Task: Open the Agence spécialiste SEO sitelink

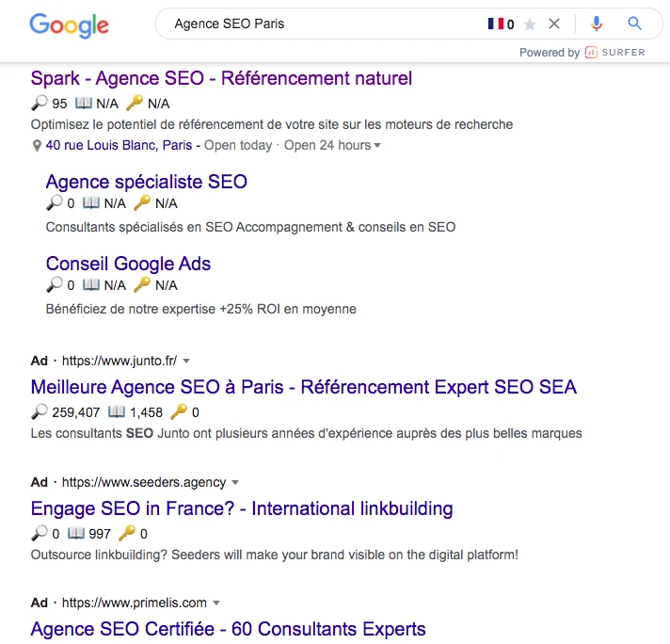Action: click(x=147, y=182)
